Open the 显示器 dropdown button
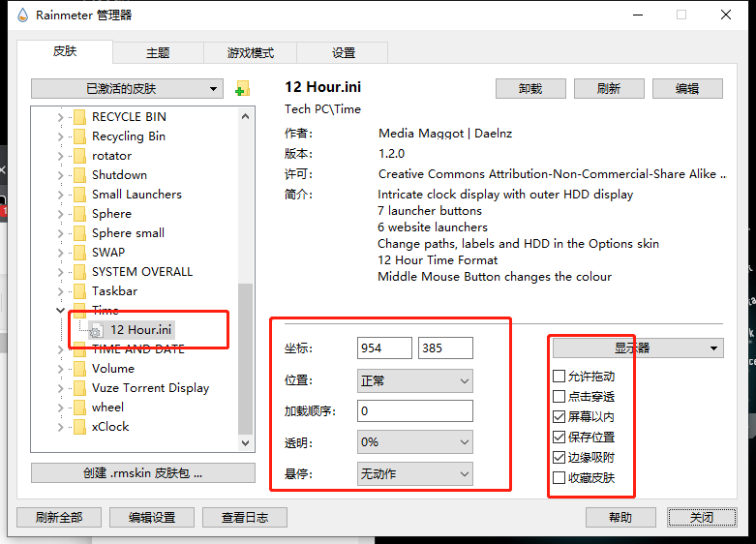The height and width of the screenshot is (544, 756). click(638, 348)
